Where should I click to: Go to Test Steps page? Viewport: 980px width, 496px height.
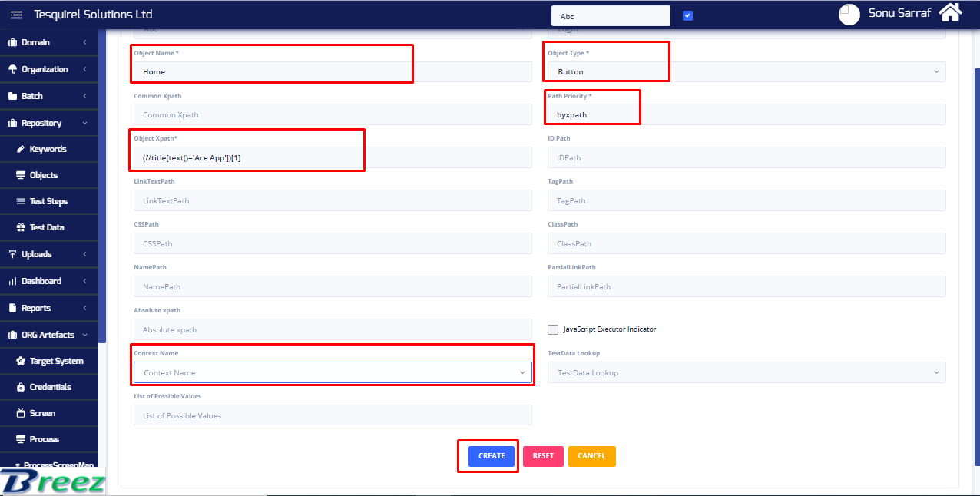pyautogui.click(x=48, y=201)
